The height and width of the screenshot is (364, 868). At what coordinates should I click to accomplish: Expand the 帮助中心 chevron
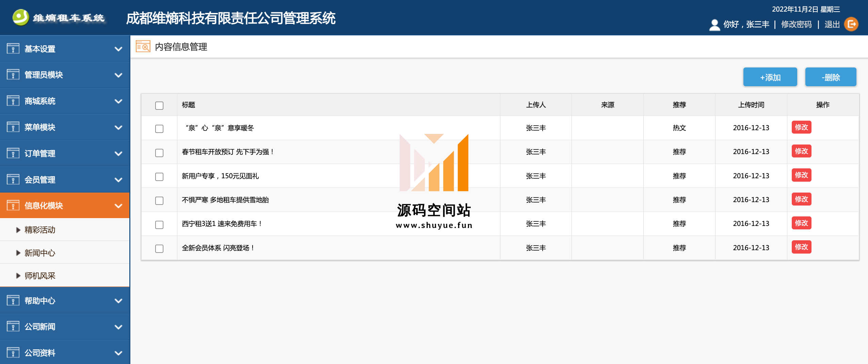[118, 301]
